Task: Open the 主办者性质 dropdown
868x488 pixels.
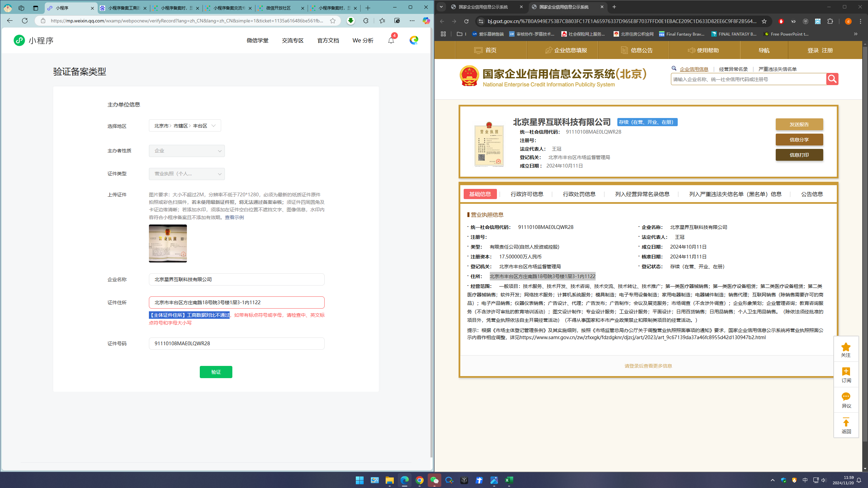Action: pos(187,151)
